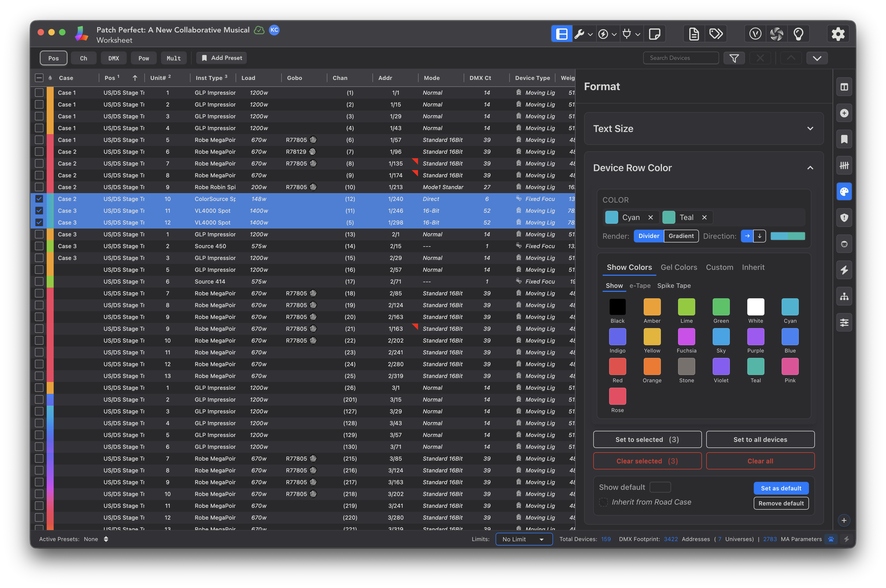Click the lightning bolt sidebar icon
Screen dimensions: 886x588
pyautogui.click(x=844, y=270)
